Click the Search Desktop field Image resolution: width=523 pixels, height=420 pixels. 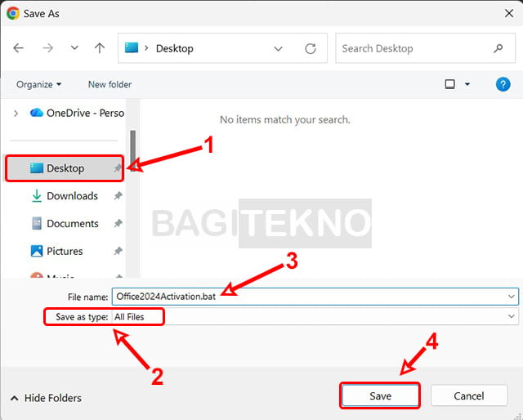425,48
